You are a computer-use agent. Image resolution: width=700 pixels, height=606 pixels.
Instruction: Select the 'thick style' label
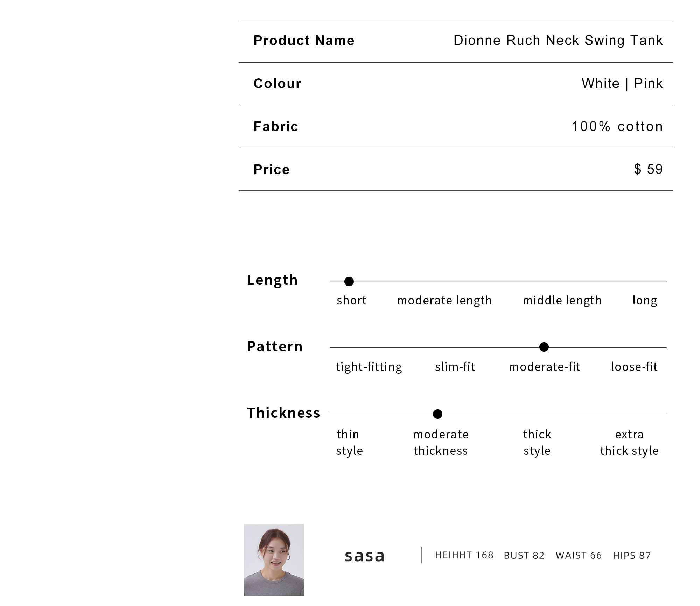point(537,443)
